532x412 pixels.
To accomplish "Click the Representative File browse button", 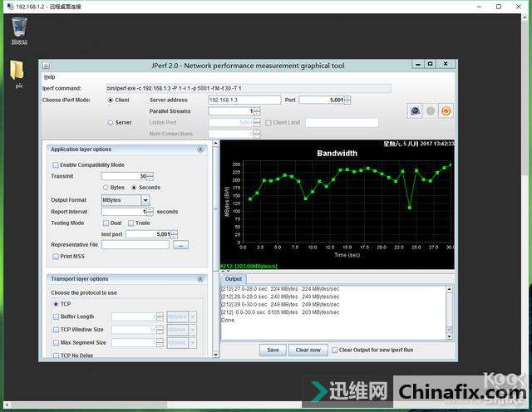I will pos(180,245).
